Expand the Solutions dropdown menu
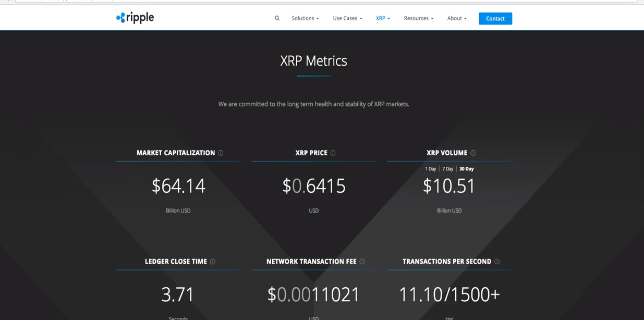The height and width of the screenshot is (320, 644). point(305,18)
